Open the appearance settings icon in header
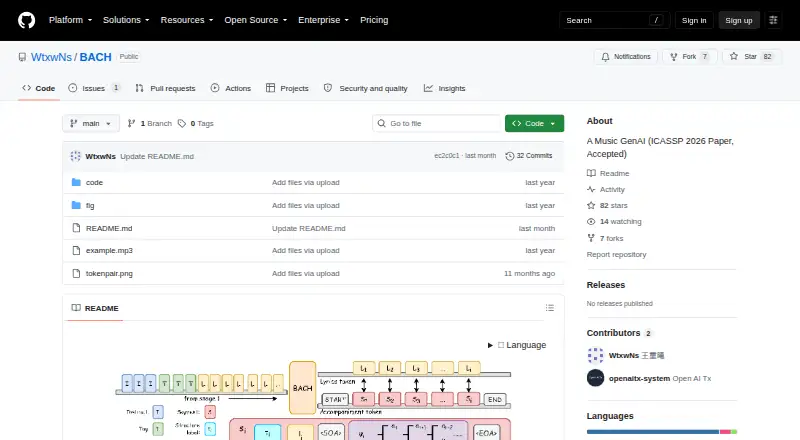The height and width of the screenshot is (440, 800). pos(773,20)
